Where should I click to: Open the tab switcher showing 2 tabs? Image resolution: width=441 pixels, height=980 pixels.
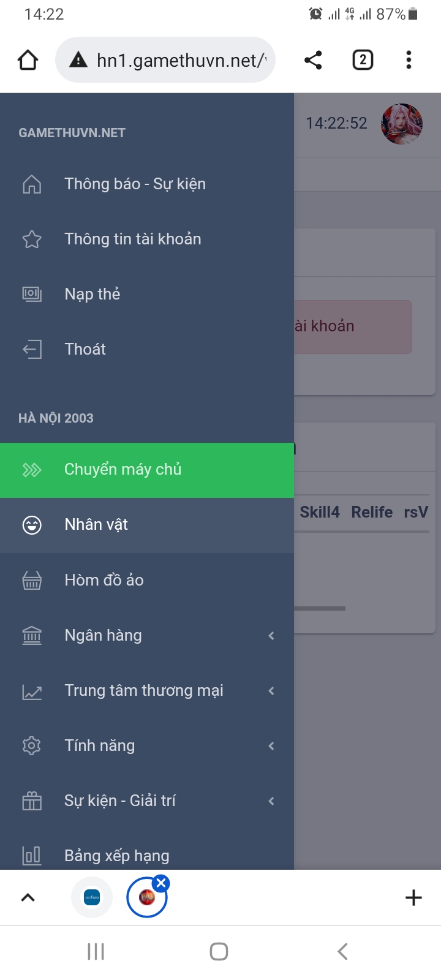click(x=363, y=60)
